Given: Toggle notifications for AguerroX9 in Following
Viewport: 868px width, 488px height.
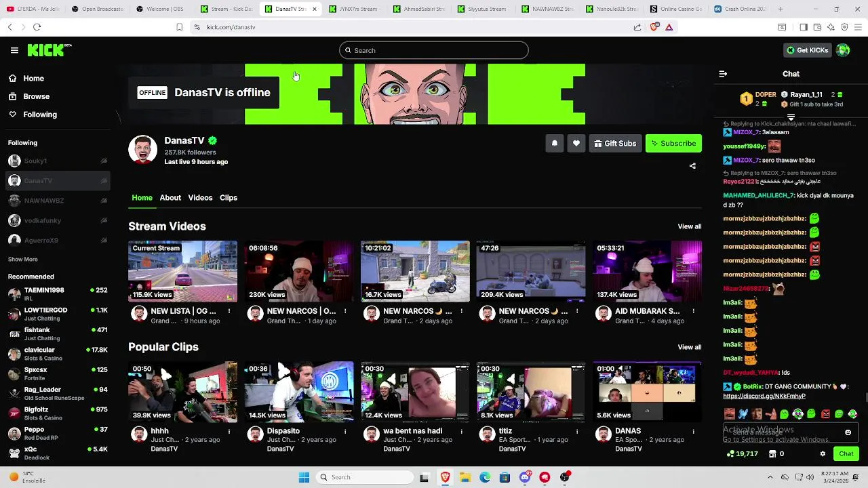Looking at the screenshot, I should point(104,240).
